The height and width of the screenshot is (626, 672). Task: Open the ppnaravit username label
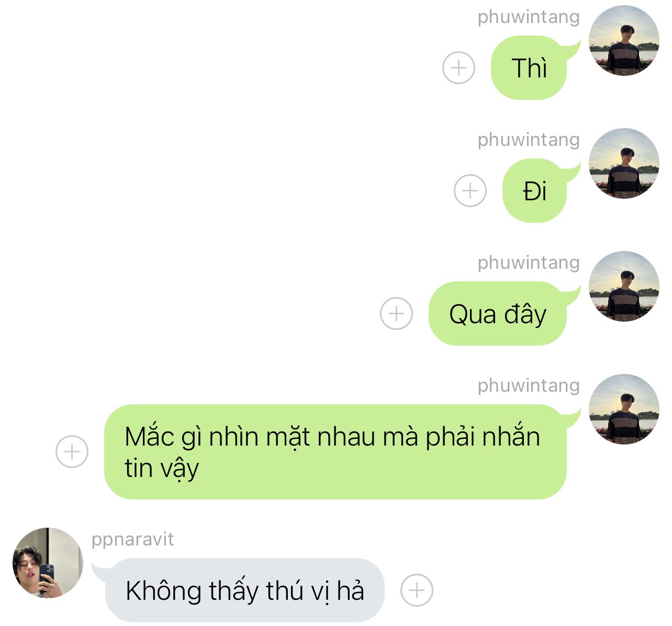point(132,539)
